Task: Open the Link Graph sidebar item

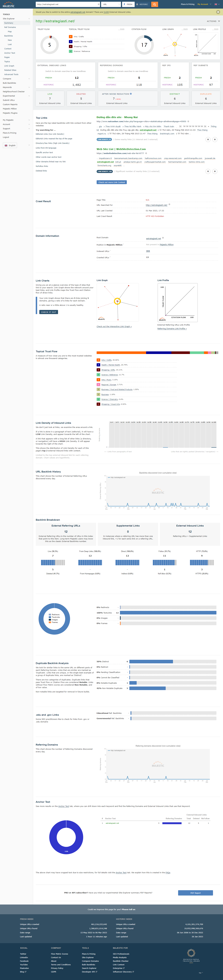Action: click(9, 66)
